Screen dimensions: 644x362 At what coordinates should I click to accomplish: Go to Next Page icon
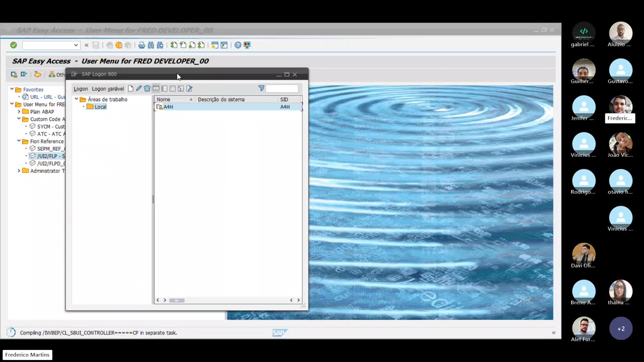click(192, 45)
